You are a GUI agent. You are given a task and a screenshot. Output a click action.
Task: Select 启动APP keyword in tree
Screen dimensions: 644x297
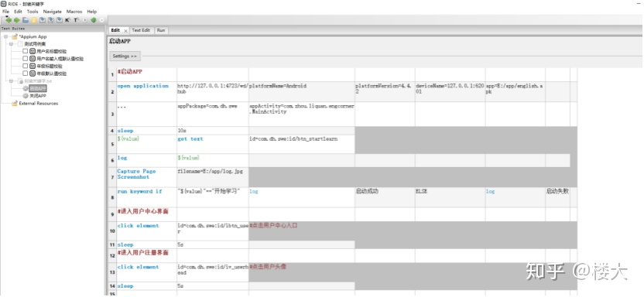coord(38,88)
